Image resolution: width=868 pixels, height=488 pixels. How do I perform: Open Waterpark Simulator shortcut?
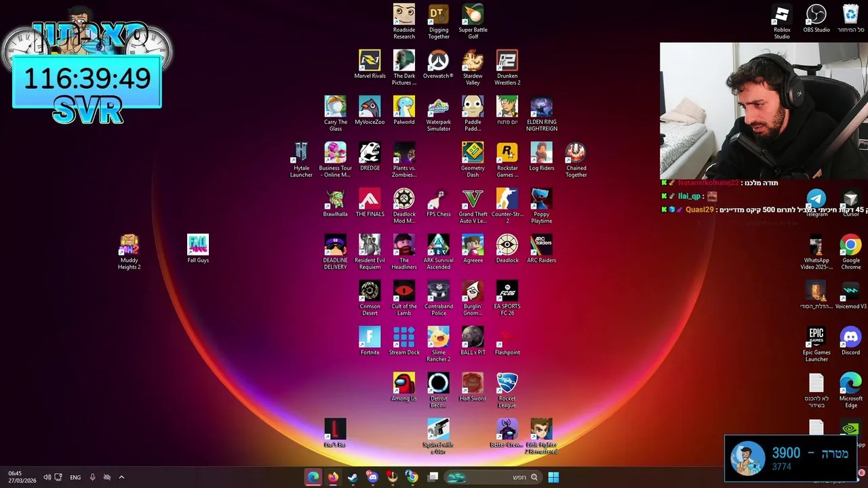coord(439,114)
